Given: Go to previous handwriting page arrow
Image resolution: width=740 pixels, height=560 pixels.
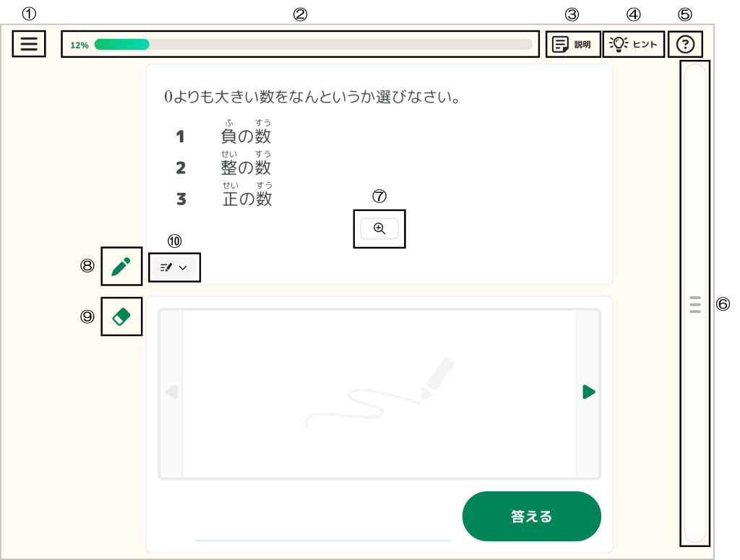Looking at the screenshot, I should coord(171,392).
